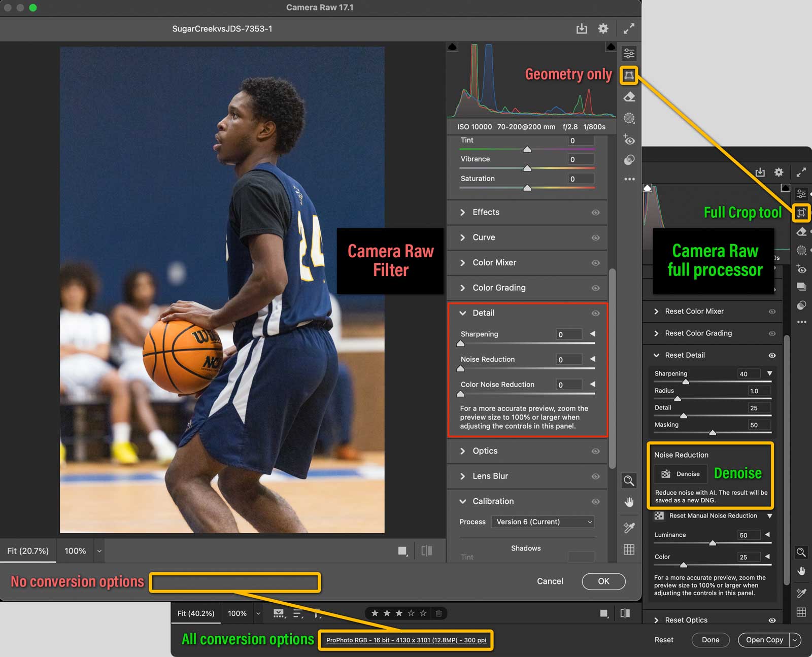Click the OK button

click(x=603, y=581)
